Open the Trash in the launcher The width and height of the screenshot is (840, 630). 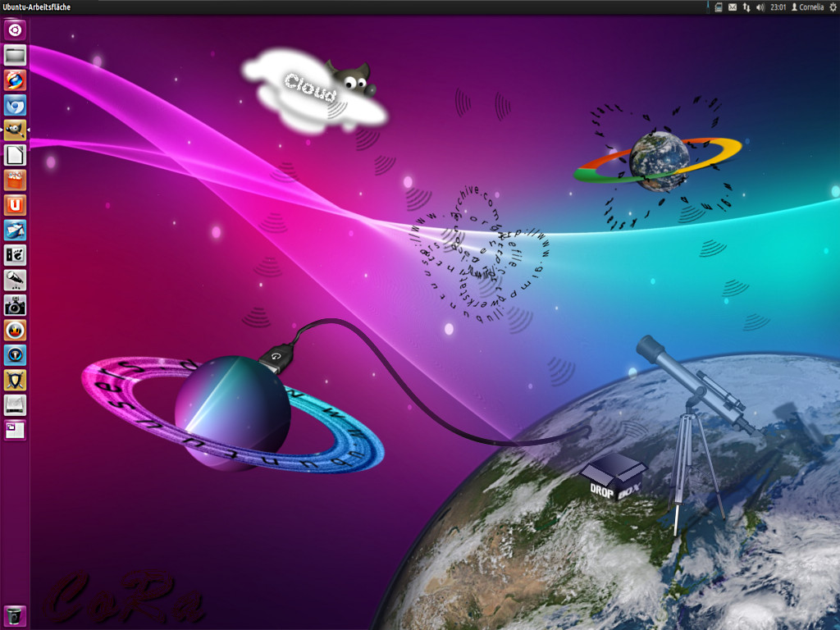15,615
